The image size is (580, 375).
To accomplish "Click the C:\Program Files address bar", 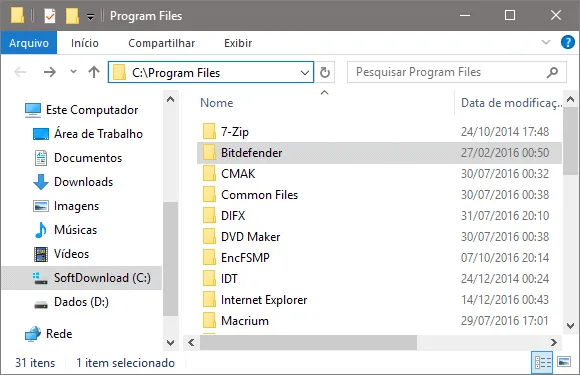I will tap(211, 72).
